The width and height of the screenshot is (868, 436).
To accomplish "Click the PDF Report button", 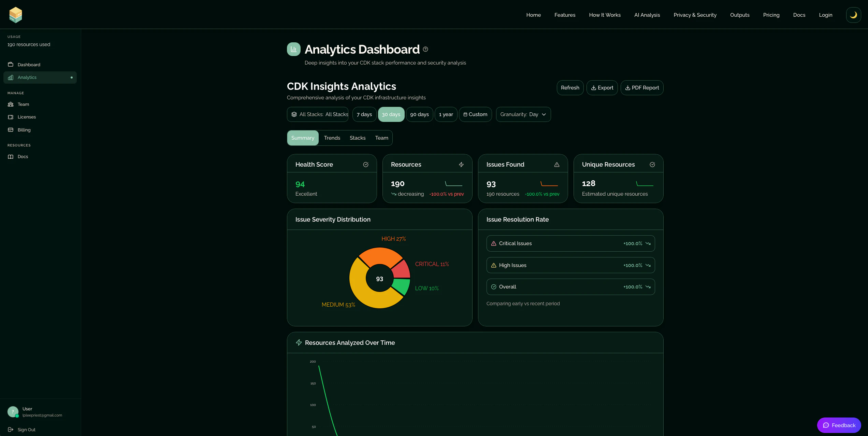I will pyautogui.click(x=642, y=88).
